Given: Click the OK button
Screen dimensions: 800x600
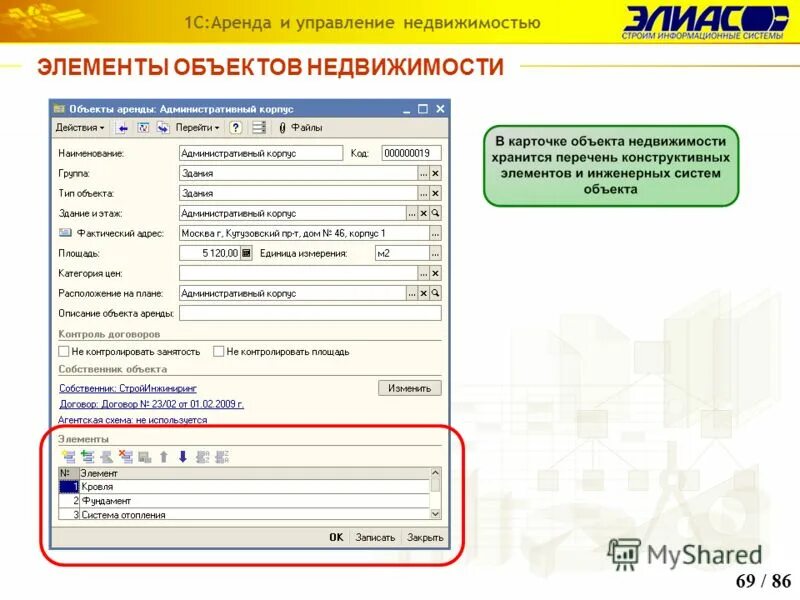Looking at the screenshot, I should (x=336, y=537).
